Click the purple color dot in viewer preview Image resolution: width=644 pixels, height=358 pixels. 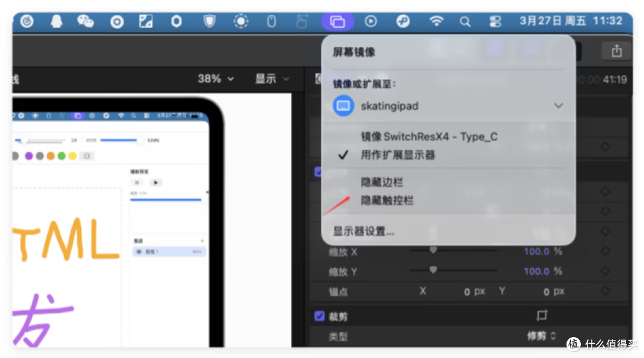[29, 156]
